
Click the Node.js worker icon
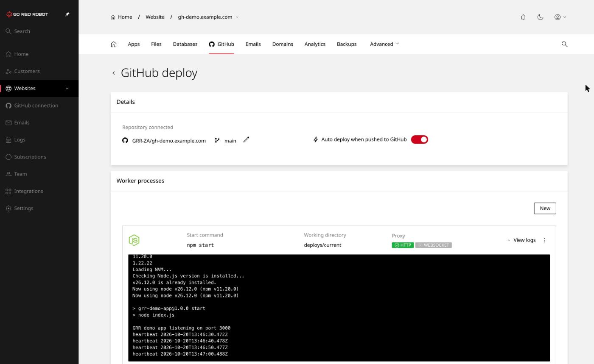134,240
